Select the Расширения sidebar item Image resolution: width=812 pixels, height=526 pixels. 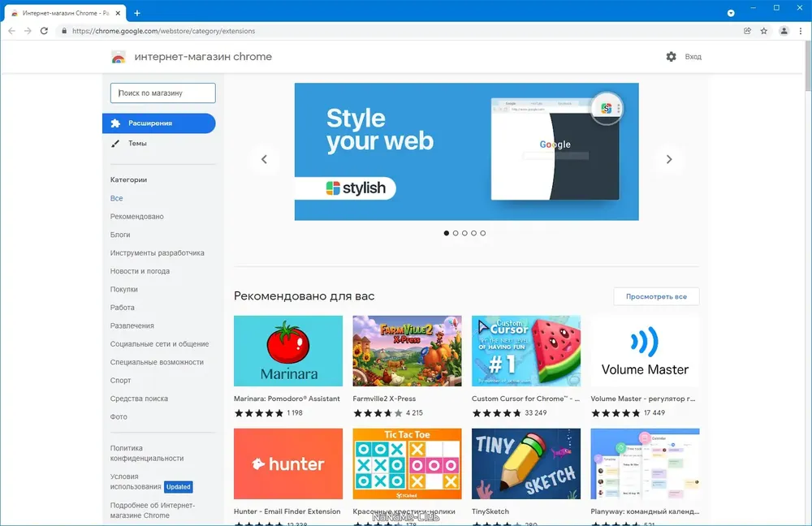pos(159,123)
